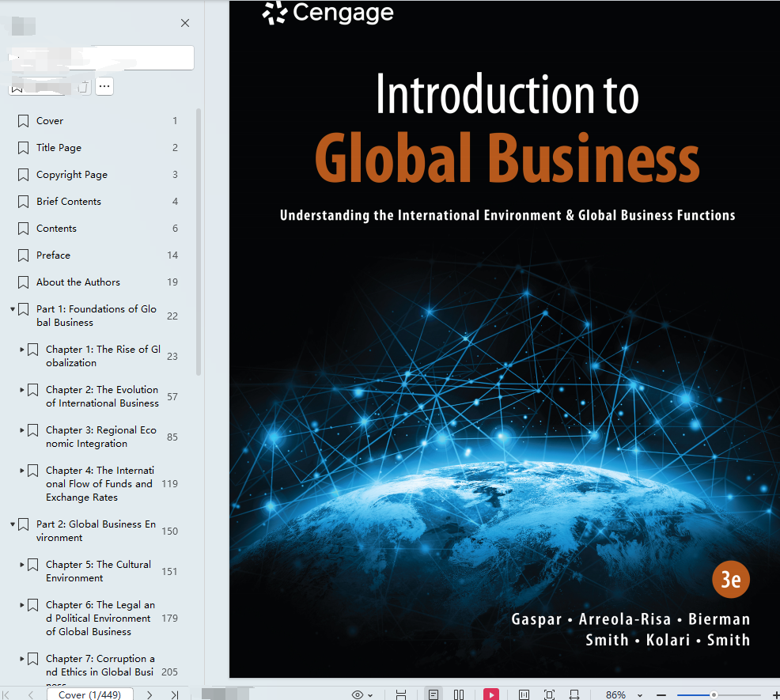Click the bookmark icon beside Part 2
Image resolution: width=780 pixels, height=700 pixels.
click(x=23, y=524)
